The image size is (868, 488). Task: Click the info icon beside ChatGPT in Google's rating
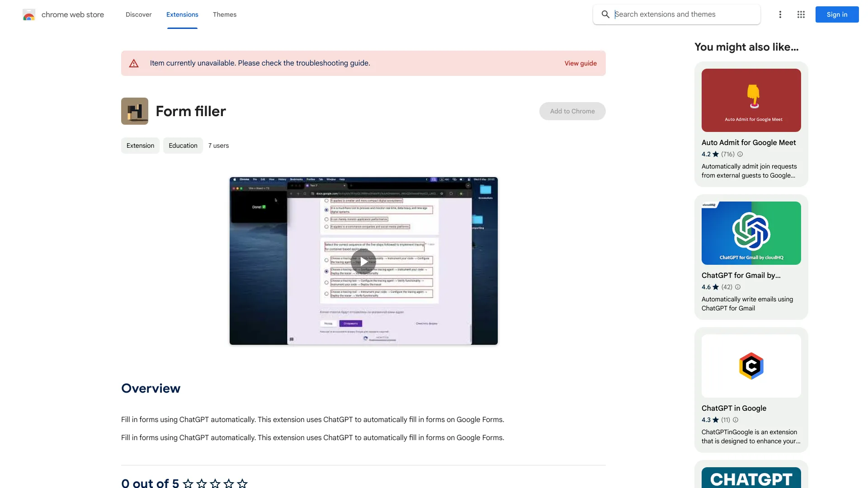point(736,420)
